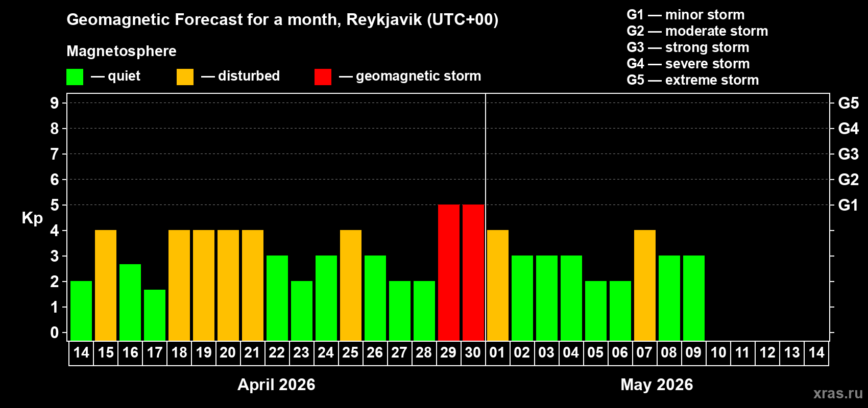Image resolution: width=868 pixels, height=408 pixels.
Task: Click the Kp axis value 9
Action: (x=55, y=103)
